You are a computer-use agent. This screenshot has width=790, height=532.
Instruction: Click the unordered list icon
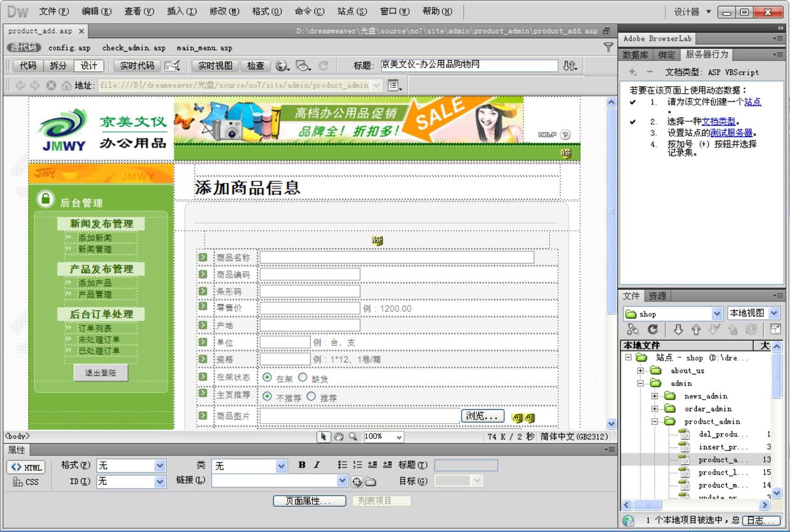(x=342, y=465)
